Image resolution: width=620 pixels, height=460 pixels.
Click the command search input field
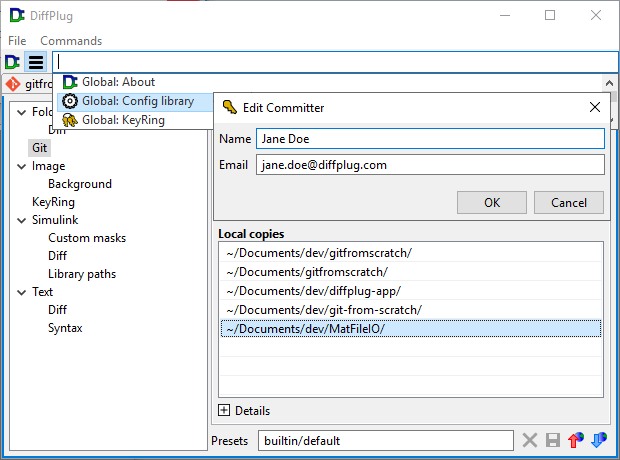pos(335,62)
